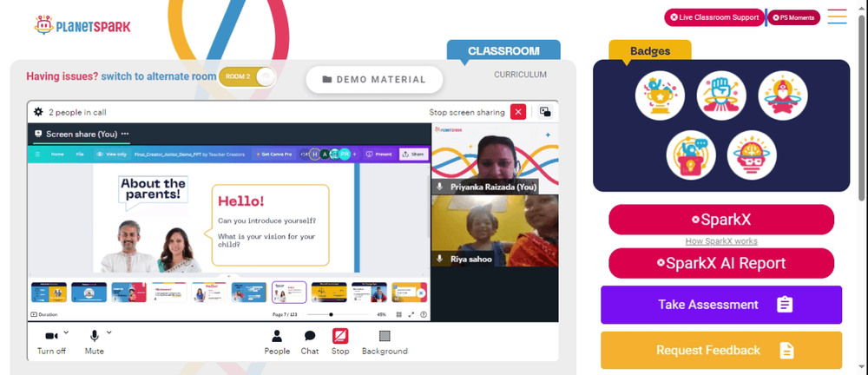Viewport: 868px width, 375px height.
Task: Open Live Classroom Support
Action: click(x=714, y=17)
